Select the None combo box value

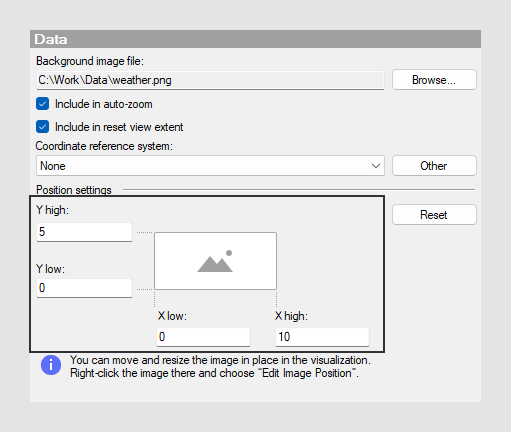tap(53, 166)
